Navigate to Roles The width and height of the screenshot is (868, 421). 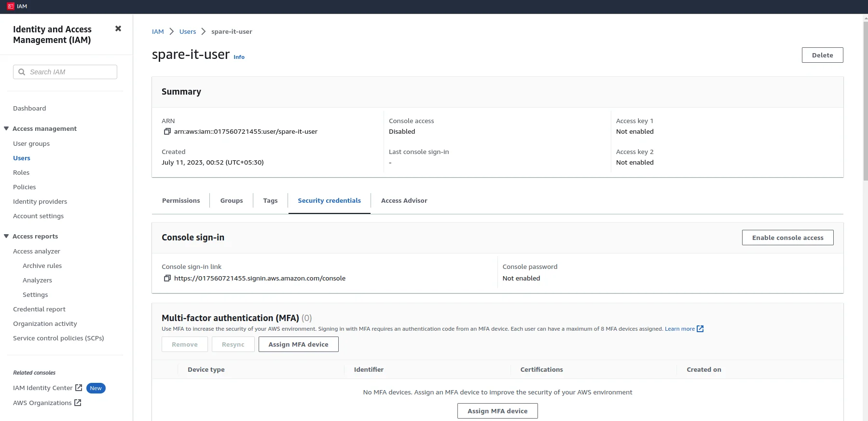click(21, 172)
